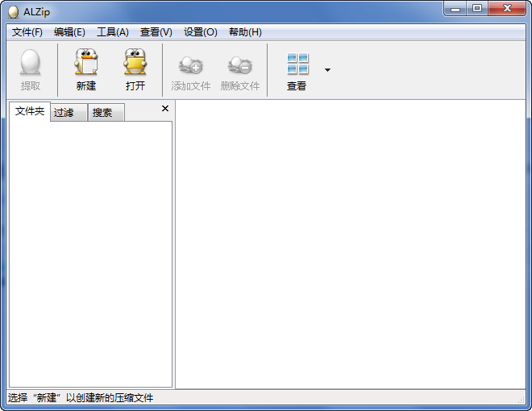Click the Delete Files (删除文件) icon
Screen dimensions: 532x411
tap(239, 65)
